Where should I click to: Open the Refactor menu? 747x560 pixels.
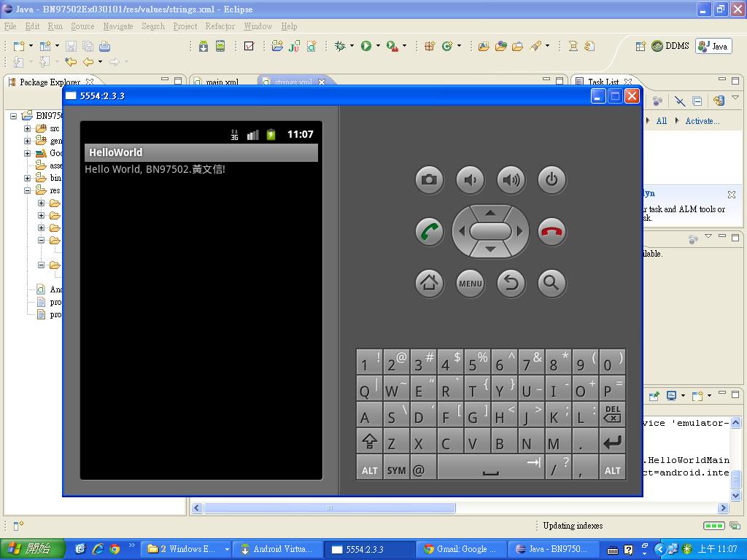(220, 26)
